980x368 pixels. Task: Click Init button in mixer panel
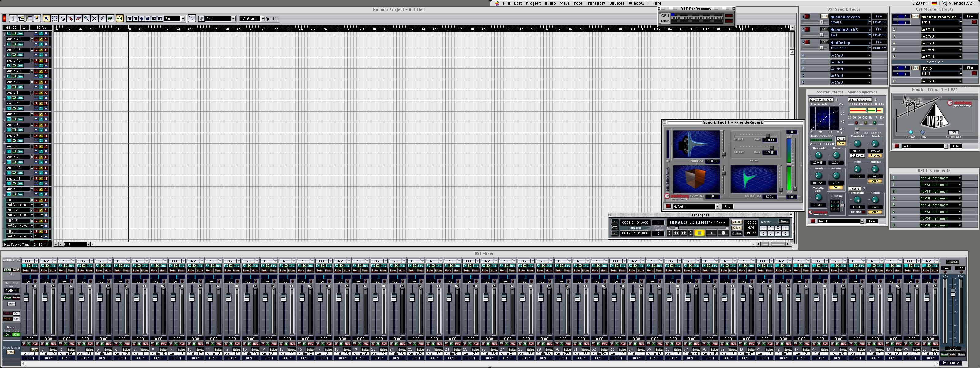point(11,304)
